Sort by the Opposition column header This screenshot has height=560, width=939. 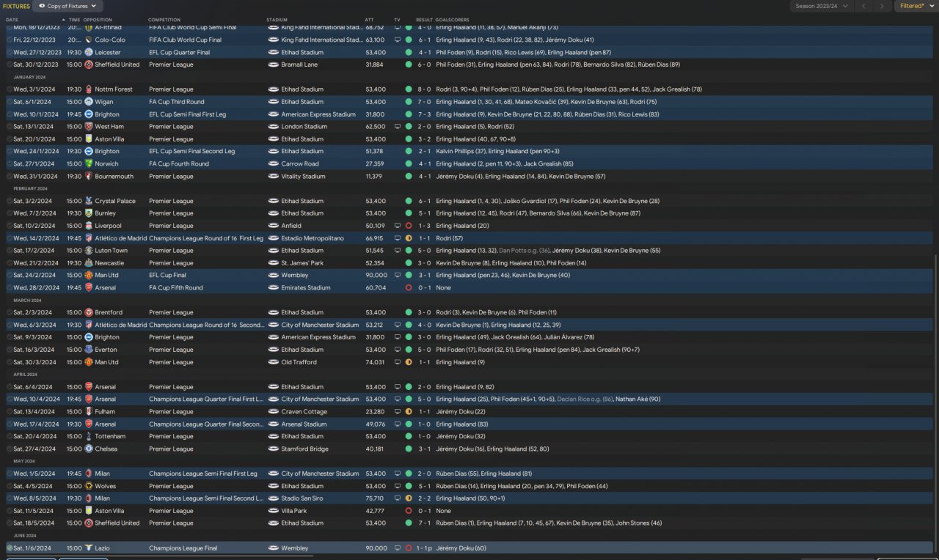pyautogui.click(x=98, y=20)
